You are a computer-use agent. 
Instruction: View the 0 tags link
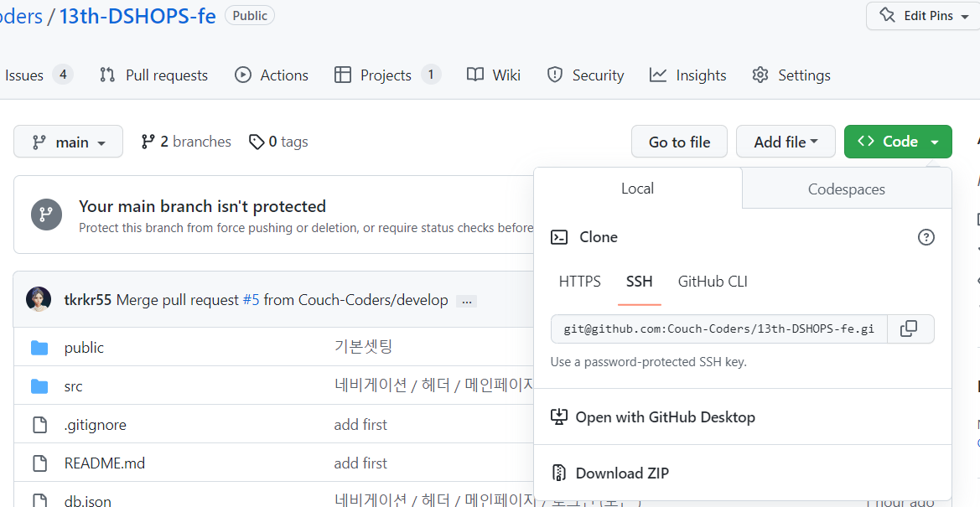point(278,142)
